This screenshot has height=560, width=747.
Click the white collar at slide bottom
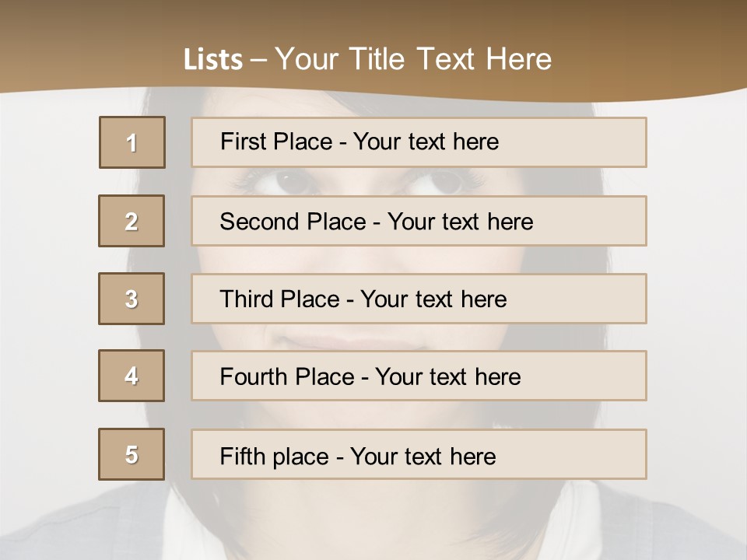(x=195, y=529)
